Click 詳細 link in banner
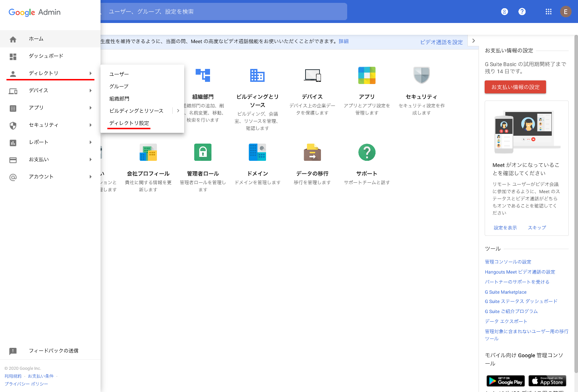This screenshot has width=578, height=392. pyautogui.click(x=344, y=41)
